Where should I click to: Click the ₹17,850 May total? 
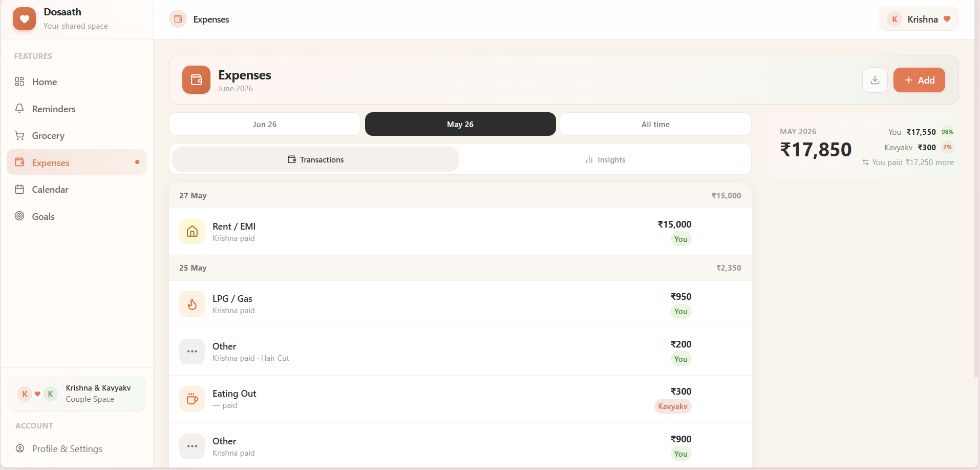coord(816,150)
